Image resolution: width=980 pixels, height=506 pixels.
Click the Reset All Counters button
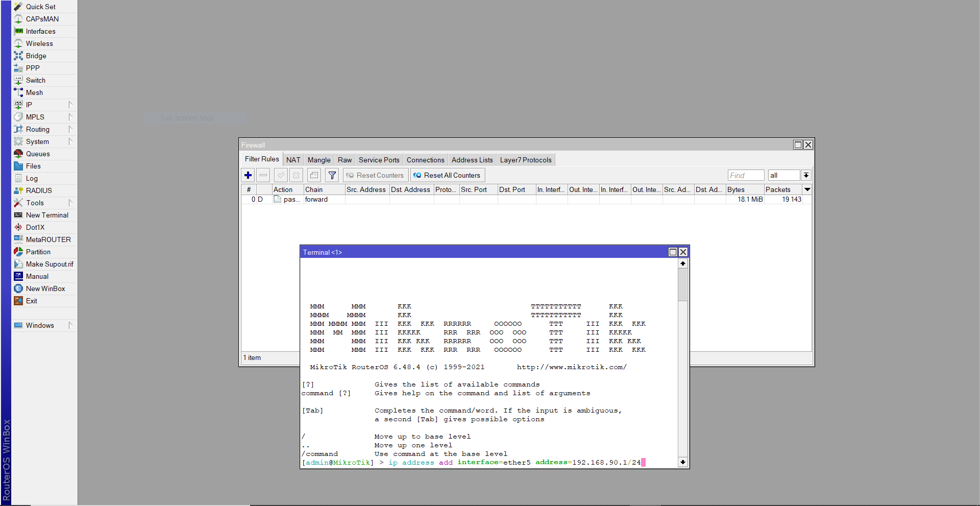click(x=448, y=175)
